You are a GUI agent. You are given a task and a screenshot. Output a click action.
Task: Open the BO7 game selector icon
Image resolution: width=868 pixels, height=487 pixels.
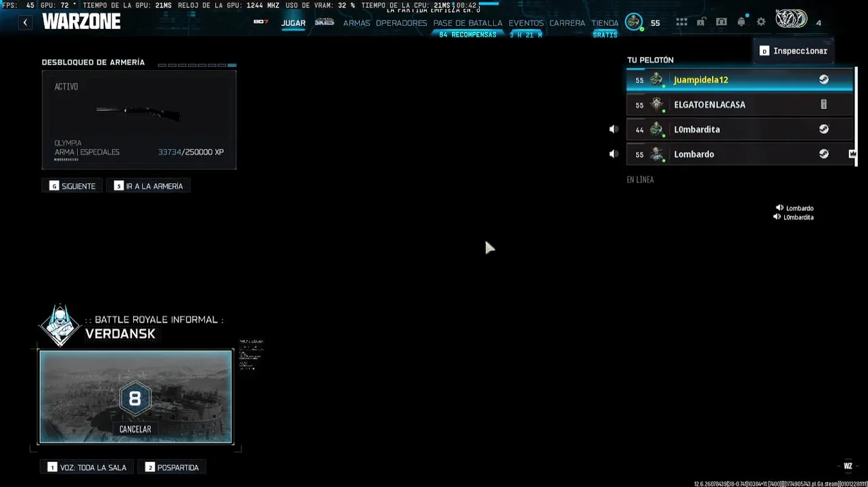[x=260, y=22]
